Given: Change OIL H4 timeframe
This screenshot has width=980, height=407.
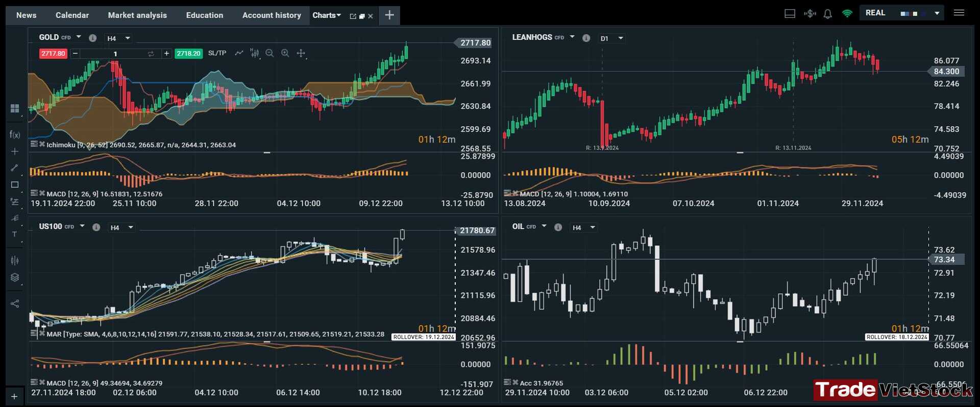Looking at the screenshot, I should 584,228.
